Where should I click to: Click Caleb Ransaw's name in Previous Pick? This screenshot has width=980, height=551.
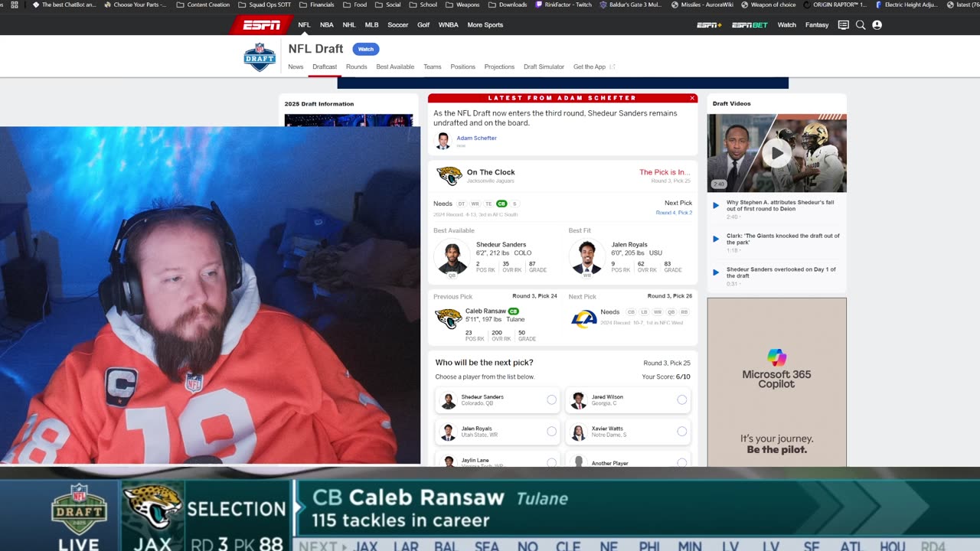485,311
